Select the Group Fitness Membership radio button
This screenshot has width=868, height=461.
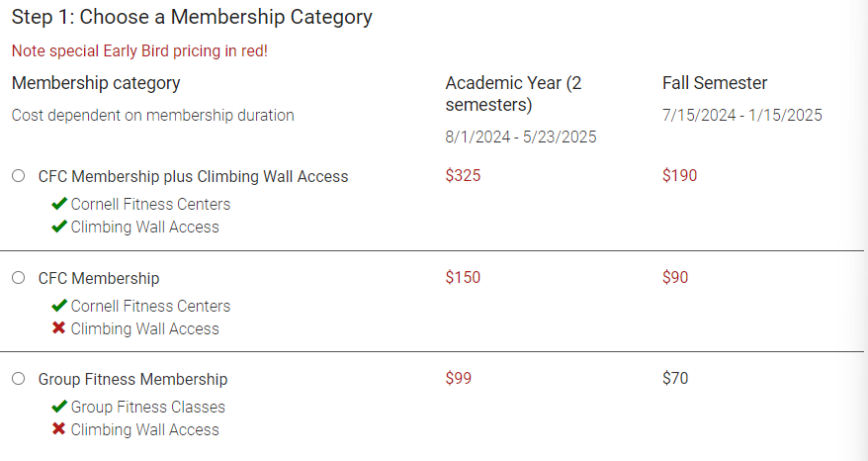(x=18, y=379)
